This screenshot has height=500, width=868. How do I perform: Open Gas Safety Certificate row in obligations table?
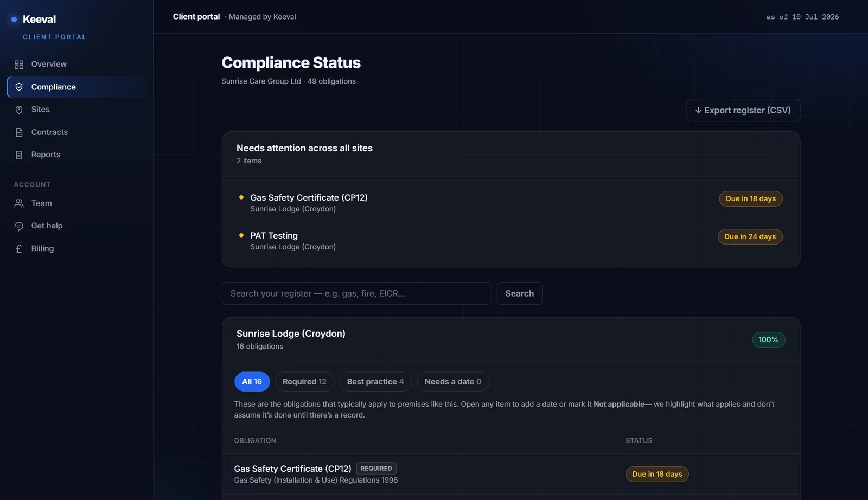510,474
